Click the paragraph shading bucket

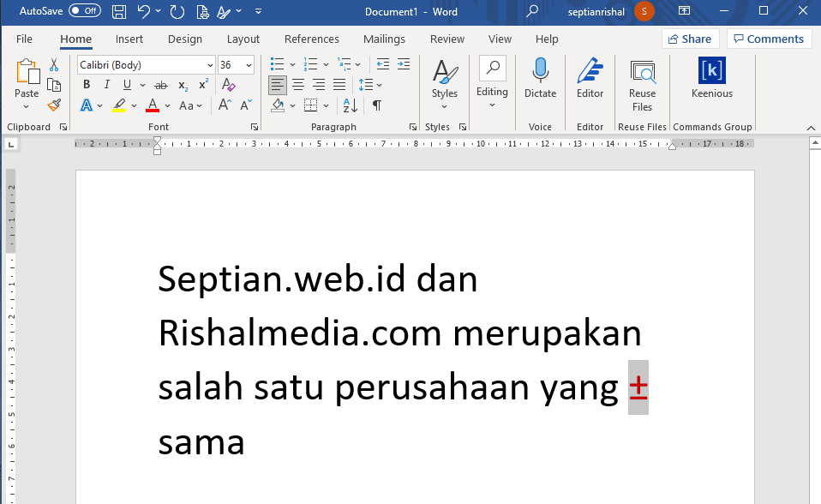tap(278, 105)
